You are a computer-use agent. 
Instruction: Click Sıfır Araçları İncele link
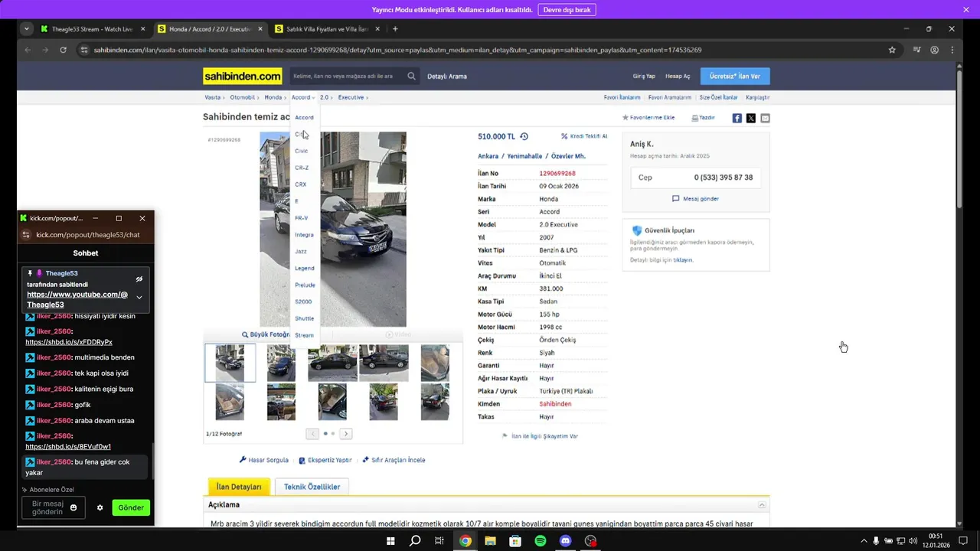coord(394,460)
